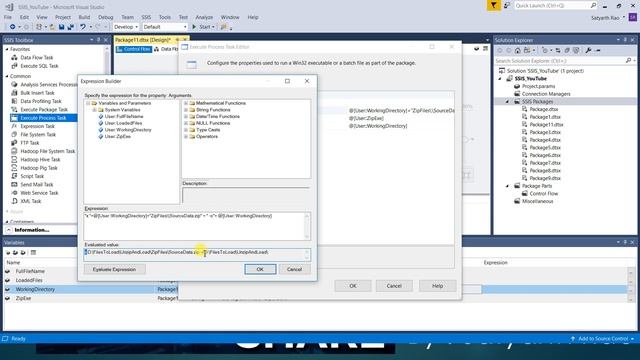Select Execute SQL Task in toolbox
640x360 pixels.
coord(39,66)
